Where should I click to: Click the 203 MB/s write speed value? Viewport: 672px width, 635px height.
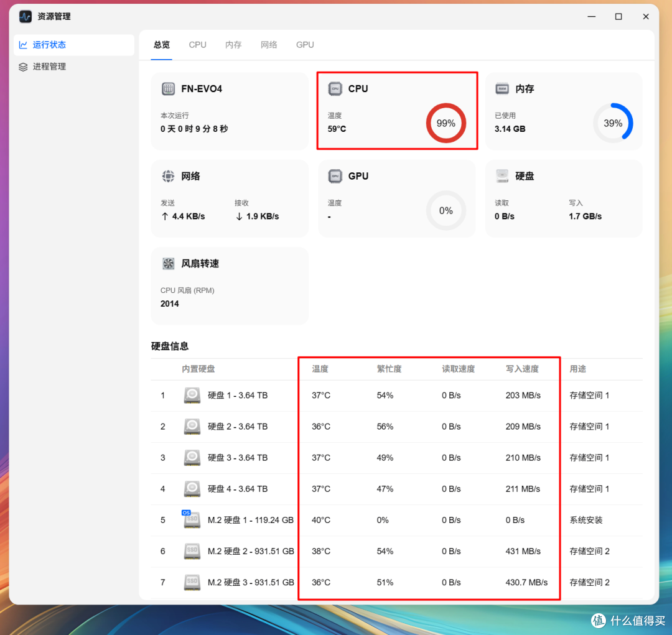click(523, 396)
